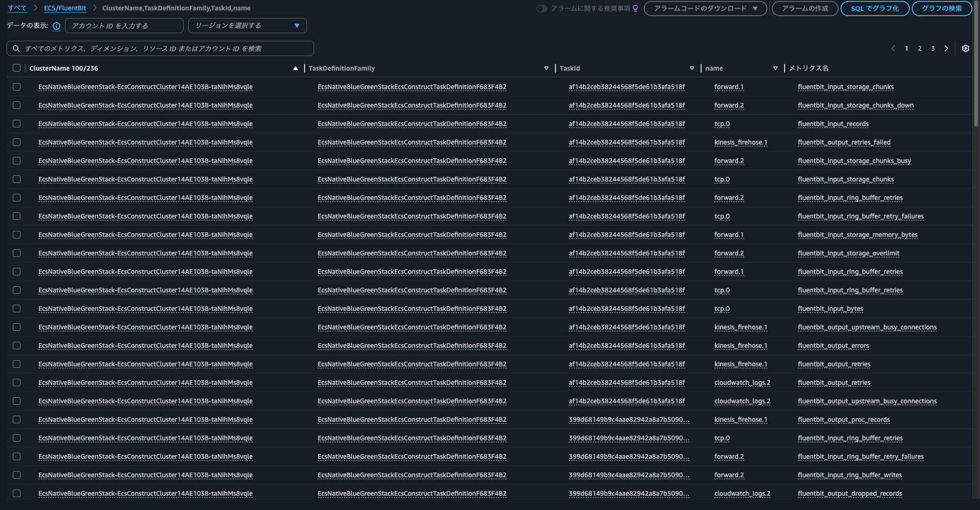Open the filter icon on the name column
This screenshot has height=510, width=980.
[776, 68]
